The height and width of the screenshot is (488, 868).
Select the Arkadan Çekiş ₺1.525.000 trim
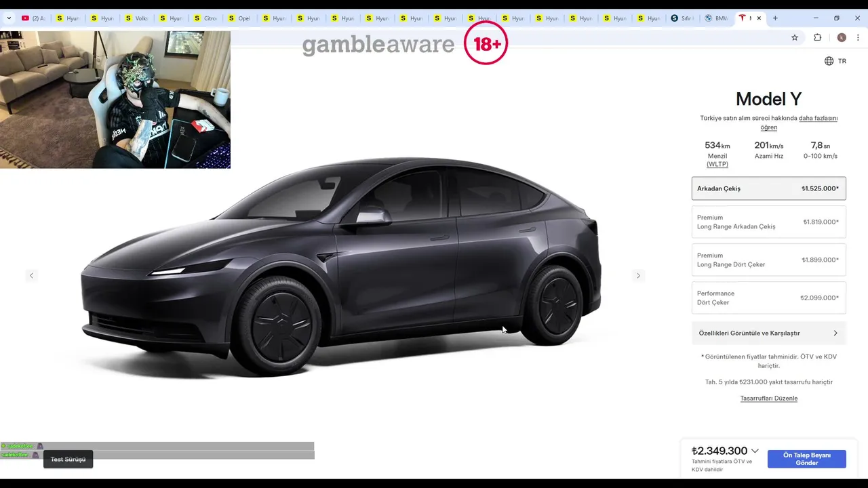pyautogui.click(x=769, y=188)
